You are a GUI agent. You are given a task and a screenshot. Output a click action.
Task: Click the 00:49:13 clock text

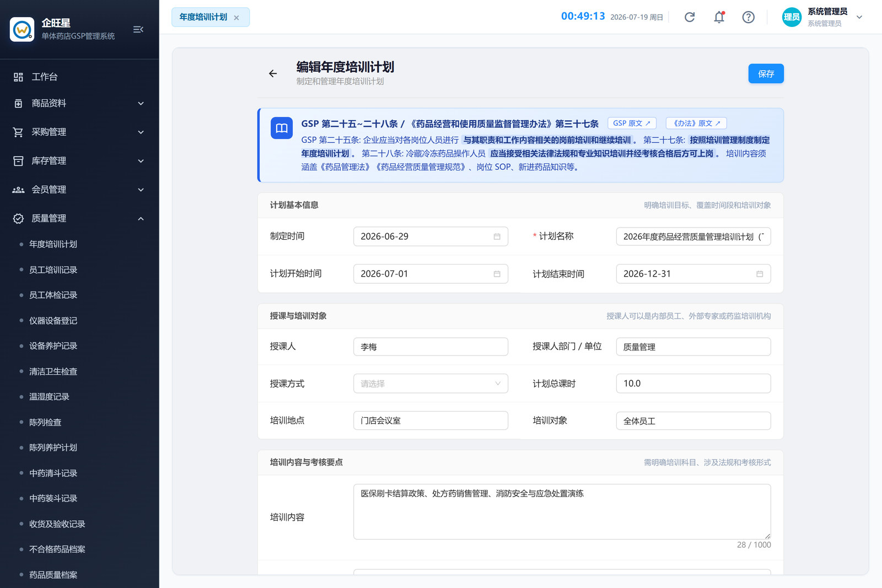click(x=583, y=17)
